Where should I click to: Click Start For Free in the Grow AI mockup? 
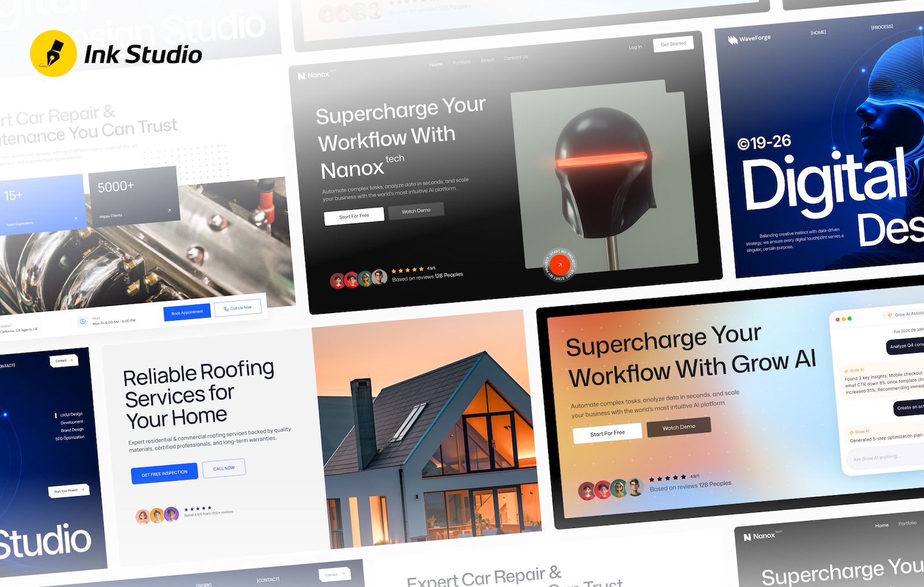[x=608, y=433]
